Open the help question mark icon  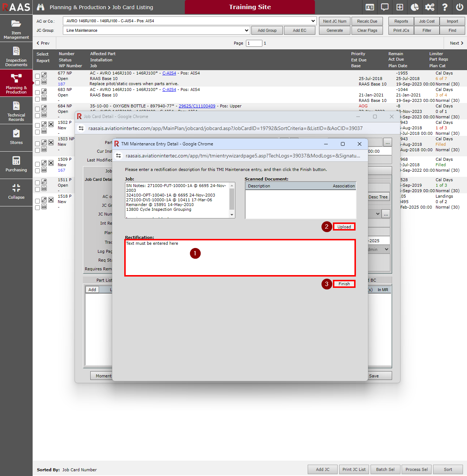(x=444, y=7)
